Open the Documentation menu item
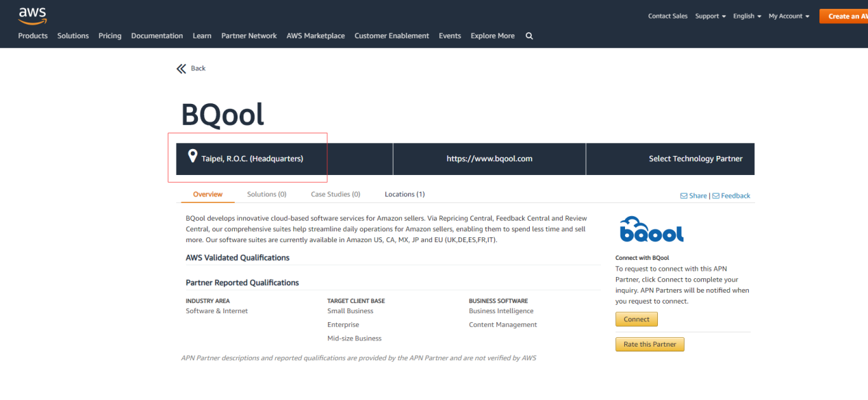The width and height of the screenshot is (868, 400). (157, 36)
